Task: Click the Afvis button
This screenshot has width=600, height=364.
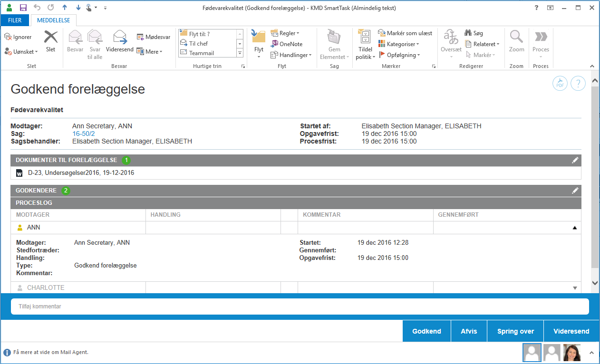Action: (x=469, y=331)
